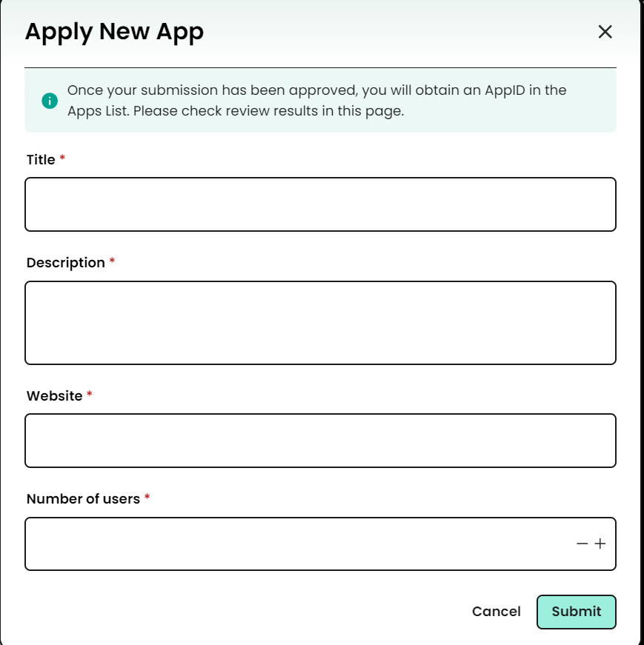Select the Website input field
Image resolution: width=644 pixels, height=645 pixels.
(320, 441)
